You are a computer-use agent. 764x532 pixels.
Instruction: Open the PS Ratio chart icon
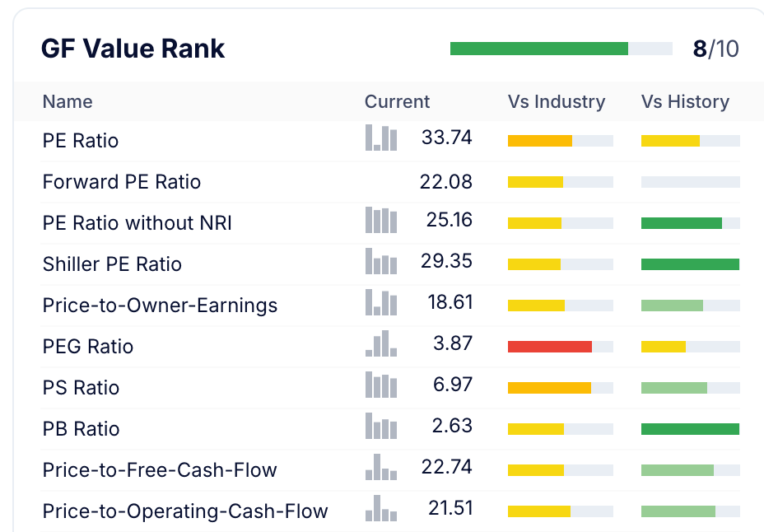[x=381, y=385]
